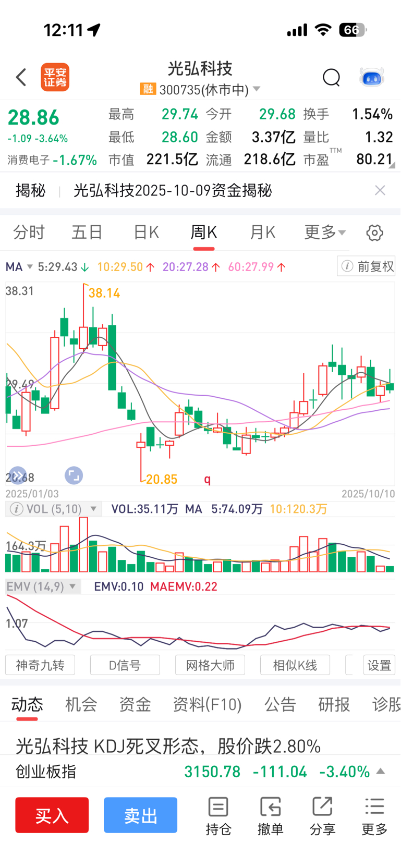
Task: Tap the Wi-Fi status icon
Action: click(323, 30)
